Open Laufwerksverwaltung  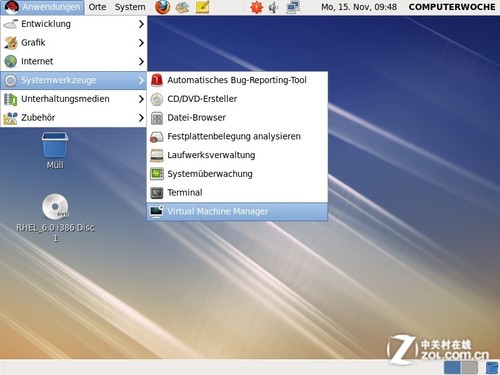237,155
